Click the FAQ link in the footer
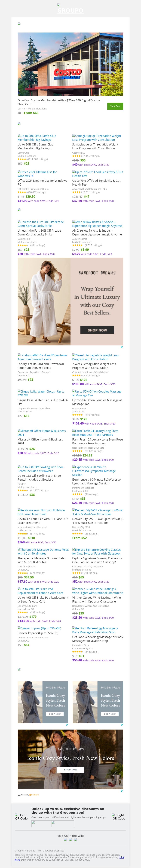Image resolution: width=141 pixels, height=868 pixels. (39, 851)
